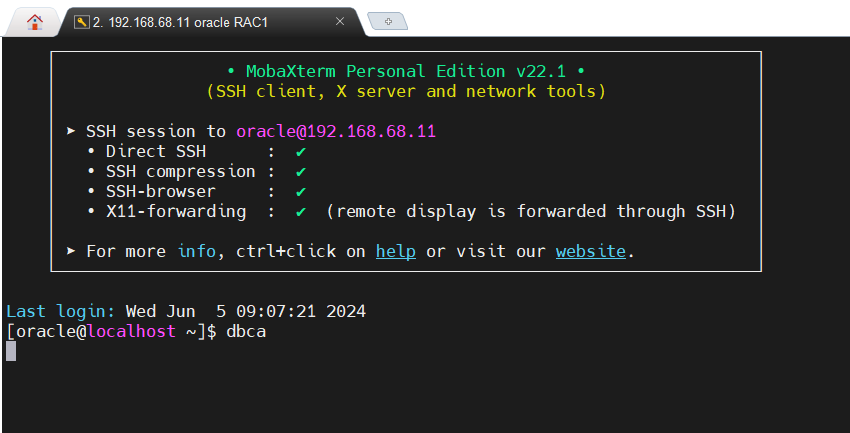Open the help link in the banner
Screen dimensions: 850x433
click(x=395, y=252)
